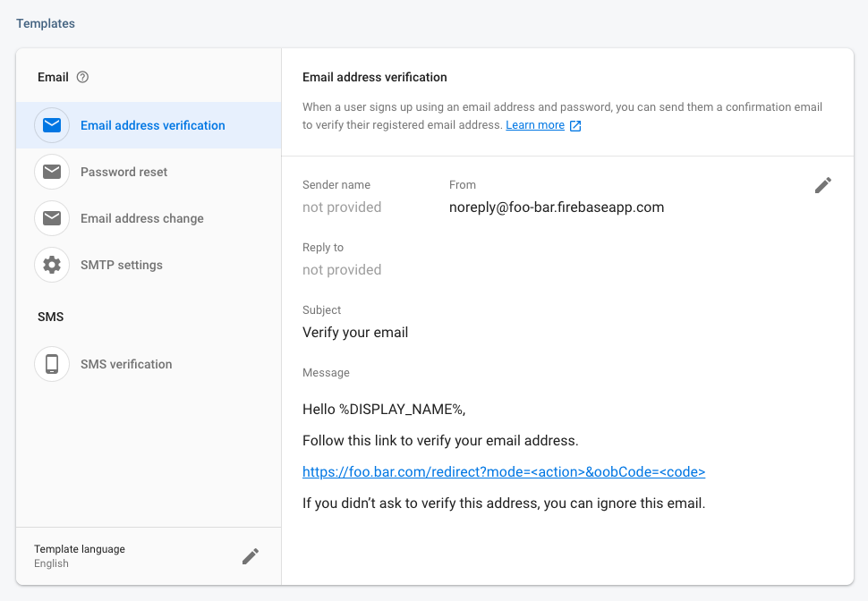Click the help icon beside the Email heading
This screenshot has height=601, width=868.
tap(83, 77)
